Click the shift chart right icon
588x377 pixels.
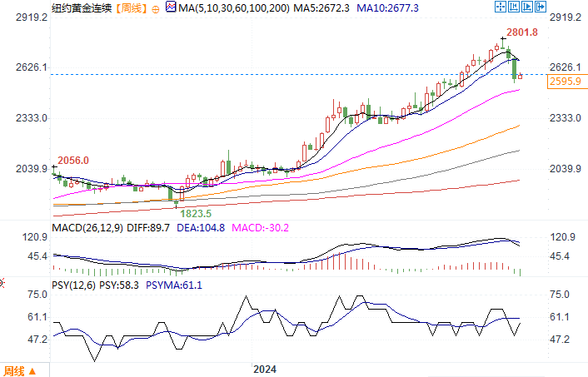pyautogui.click(x=527, y=7)
